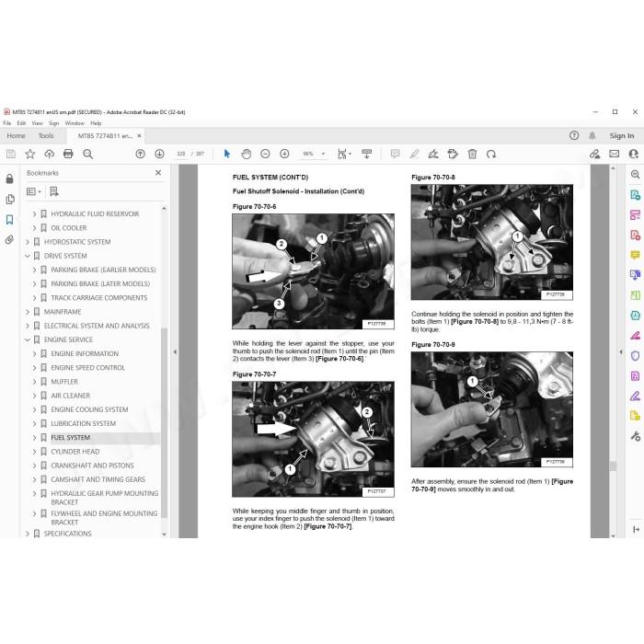Rotate the page with rotate icon
This screenshot has height=644, width=644.
click(491, 154)
